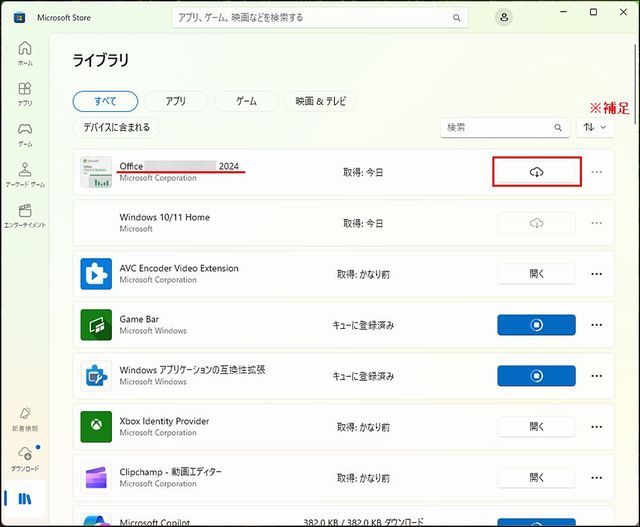The height and width of the screenshot is (527, 640).
Task: Click the top search magnifier icon
Action: pos(456,18)
